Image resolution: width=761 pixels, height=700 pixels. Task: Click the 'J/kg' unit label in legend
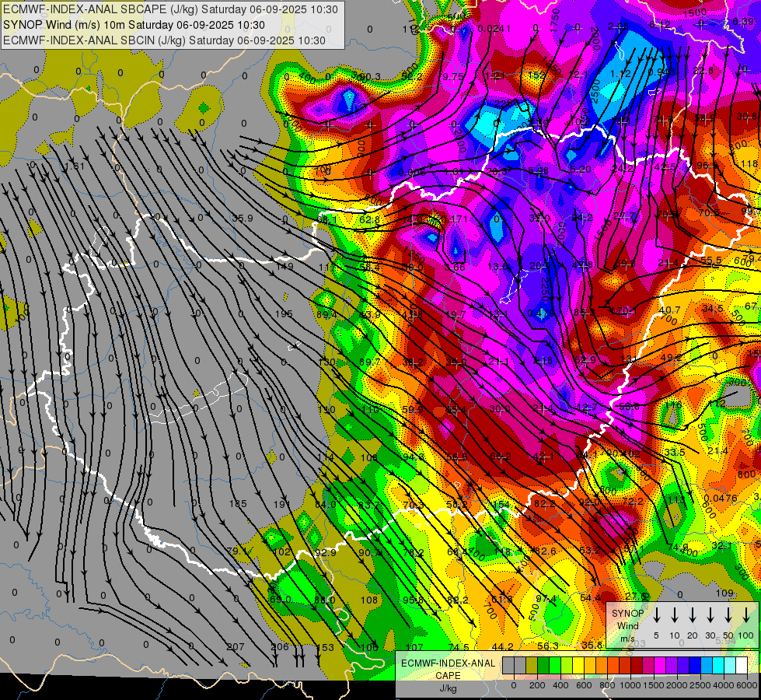click(448, 688)
